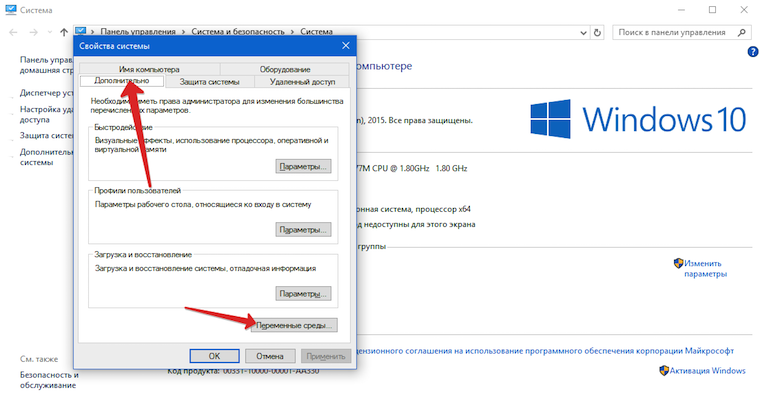Click the search magnifier icon
This screenshot has width=760, height=399.
point(741,32)
